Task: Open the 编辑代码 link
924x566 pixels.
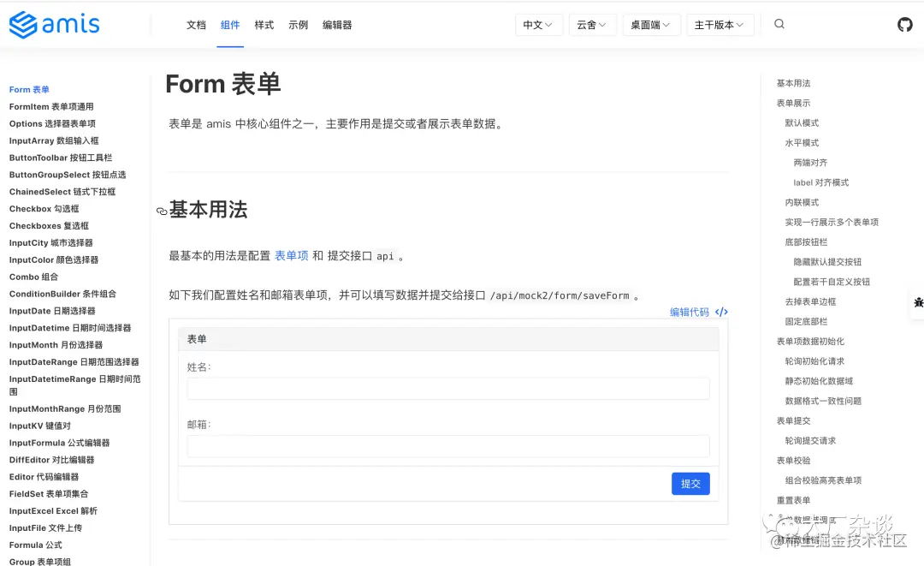Action: coord(691,312)
